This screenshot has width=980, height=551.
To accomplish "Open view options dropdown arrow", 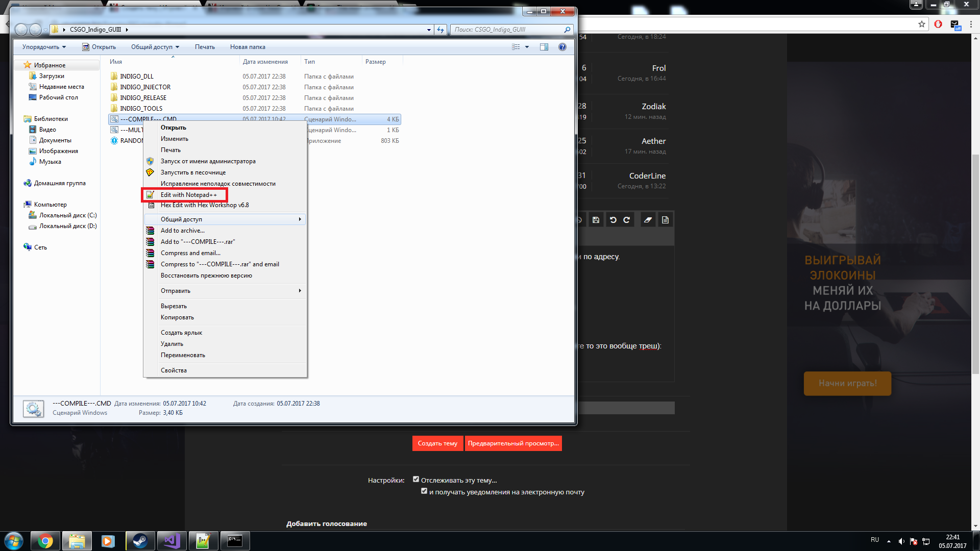I will (527, 47).
